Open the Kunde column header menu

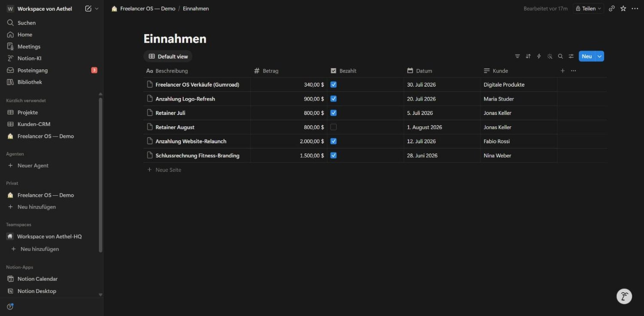point(519,71)
